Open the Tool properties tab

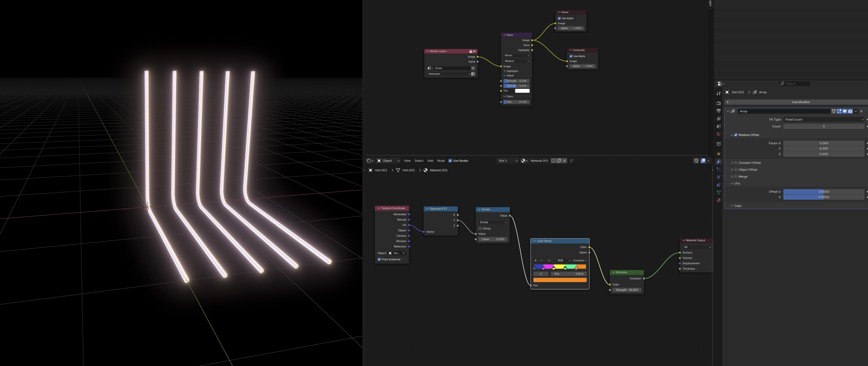point(718,93)
